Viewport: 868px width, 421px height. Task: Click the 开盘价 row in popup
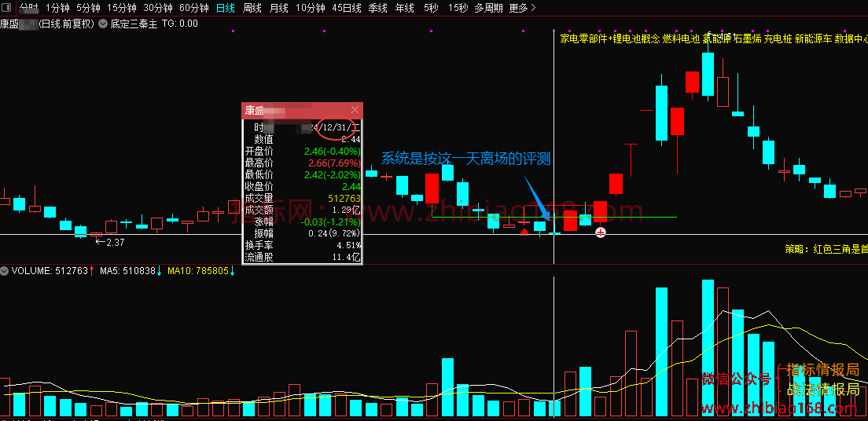pyautogui.click(x=303, y=151)
